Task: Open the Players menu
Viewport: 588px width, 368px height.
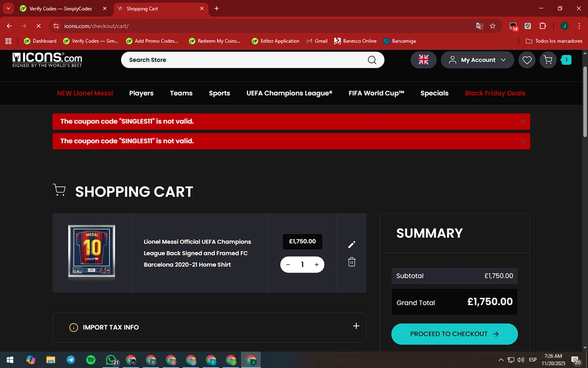Action: click(141, 93)
